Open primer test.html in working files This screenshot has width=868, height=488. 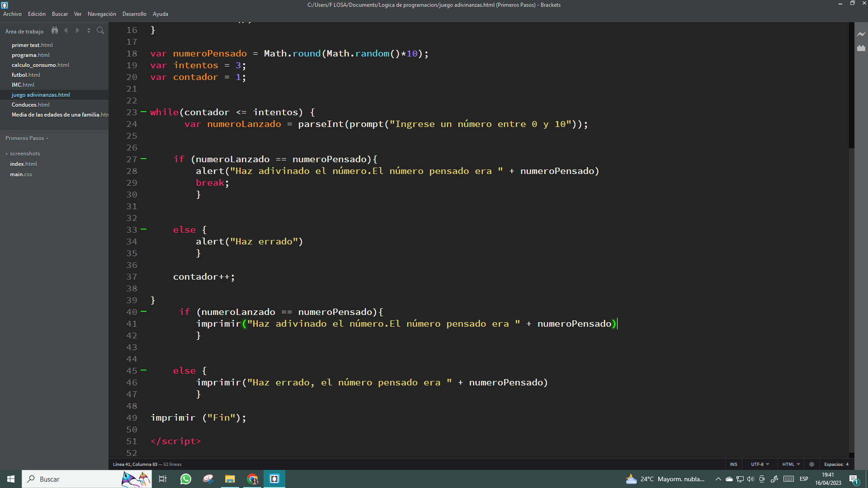(54, 45)
